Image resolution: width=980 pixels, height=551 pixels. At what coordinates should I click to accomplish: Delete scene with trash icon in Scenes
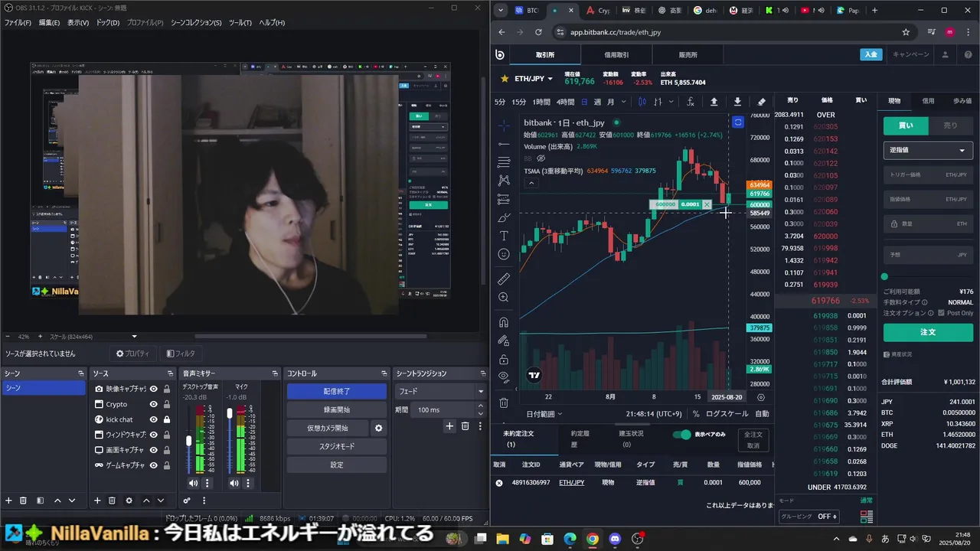23,500
